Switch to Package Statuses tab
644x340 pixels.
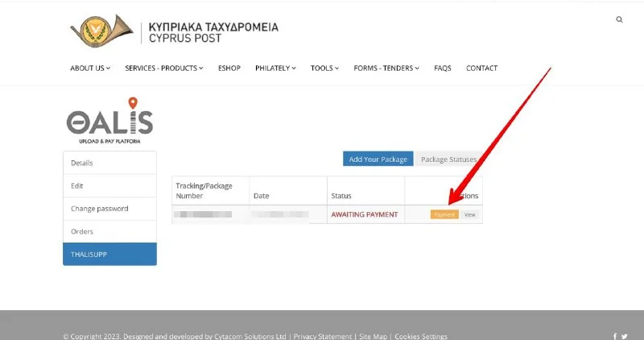448,160
